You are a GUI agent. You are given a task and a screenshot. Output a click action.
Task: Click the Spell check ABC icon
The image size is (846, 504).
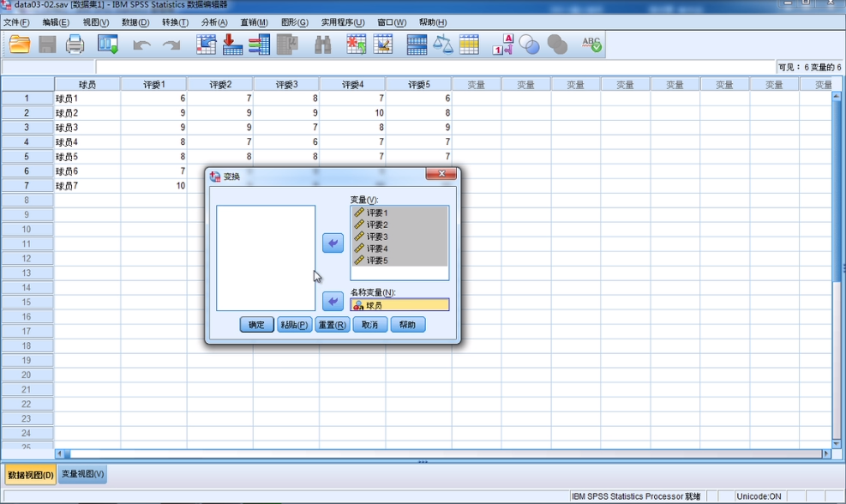point(591,45)
